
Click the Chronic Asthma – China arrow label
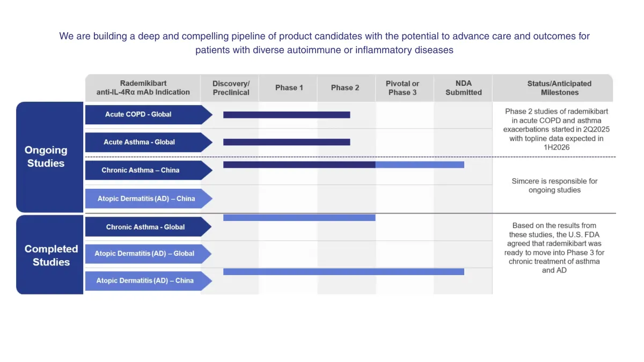(149, 170)
